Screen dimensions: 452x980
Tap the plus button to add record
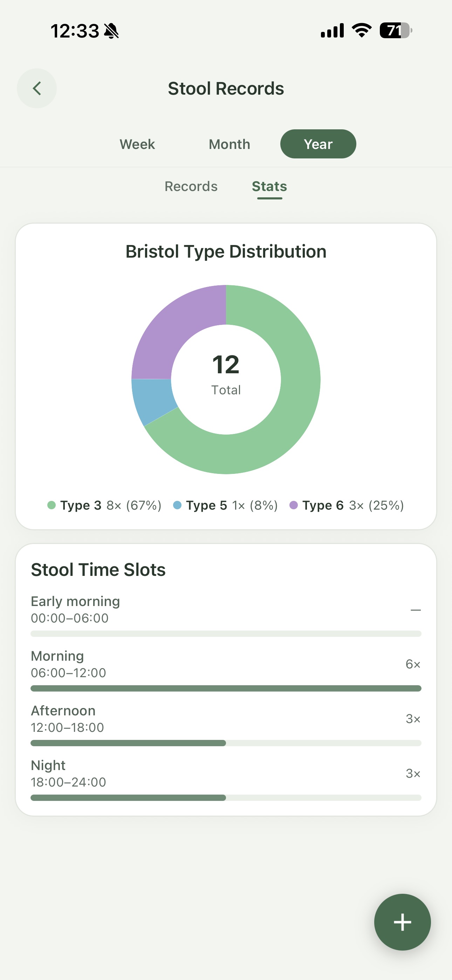click(x=402, y=922)
